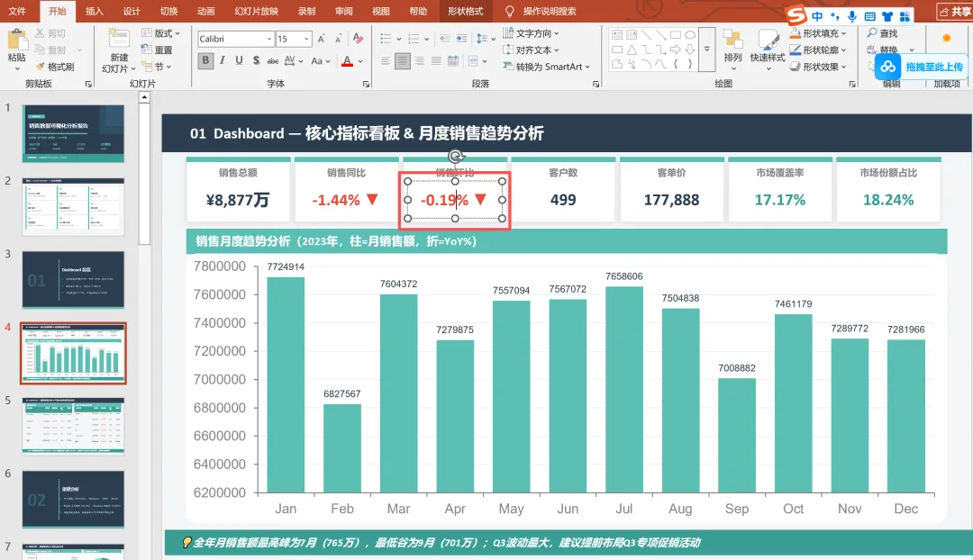Click the Shape Fill (形状填充) paint bucket
The height and width of the screenshot is (560, 973).
[x=795, y=33]
